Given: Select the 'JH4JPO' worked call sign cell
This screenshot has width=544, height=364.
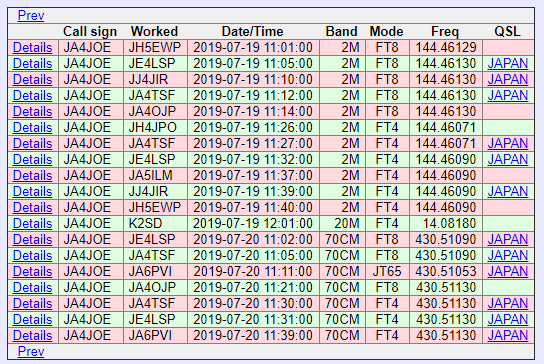Looking at the screenshot, I should tap(155, 127).
